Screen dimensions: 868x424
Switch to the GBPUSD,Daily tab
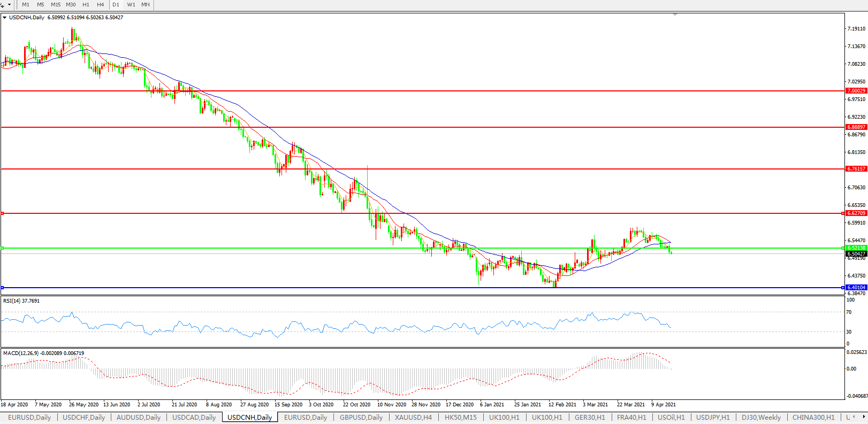361,418
